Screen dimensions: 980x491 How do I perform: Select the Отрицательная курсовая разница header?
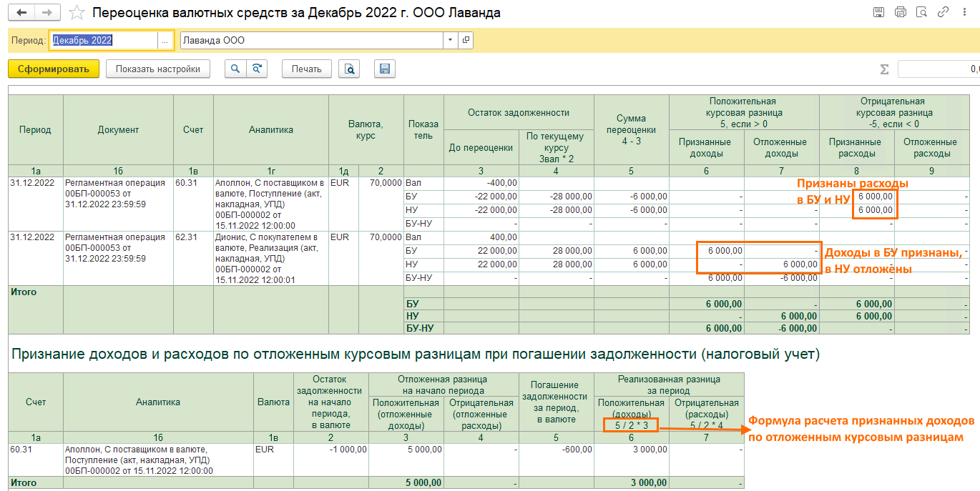[893, 112]
